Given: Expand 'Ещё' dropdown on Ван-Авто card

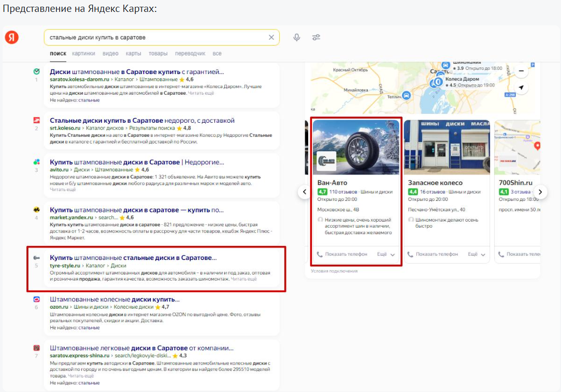Looking at the screenshot, I should pyautogui.click(x=386, y=254).
